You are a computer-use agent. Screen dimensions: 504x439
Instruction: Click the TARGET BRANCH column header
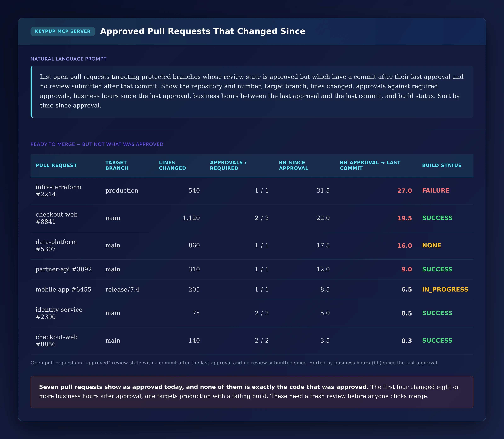point(117,165)
